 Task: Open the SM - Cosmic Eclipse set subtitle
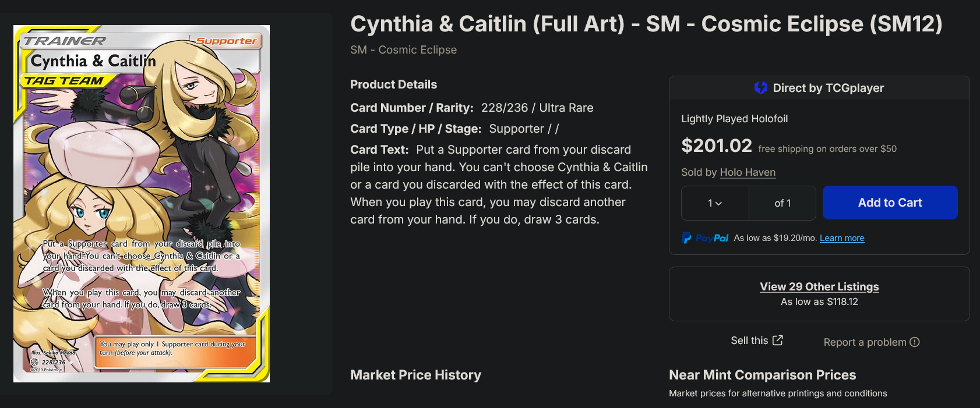pyautogui.click(x=403, y=50)
